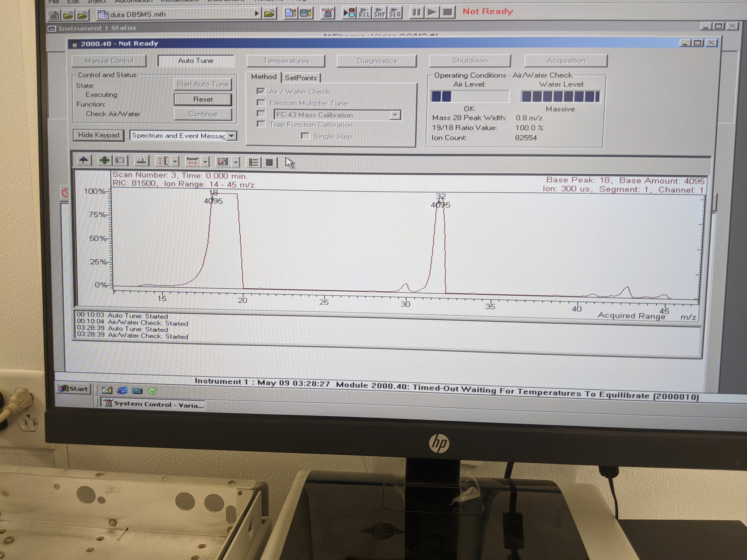747x560 pixels.
Task: Click the stop square playback button
Action: pyautogui.click(x=447, y=12)
